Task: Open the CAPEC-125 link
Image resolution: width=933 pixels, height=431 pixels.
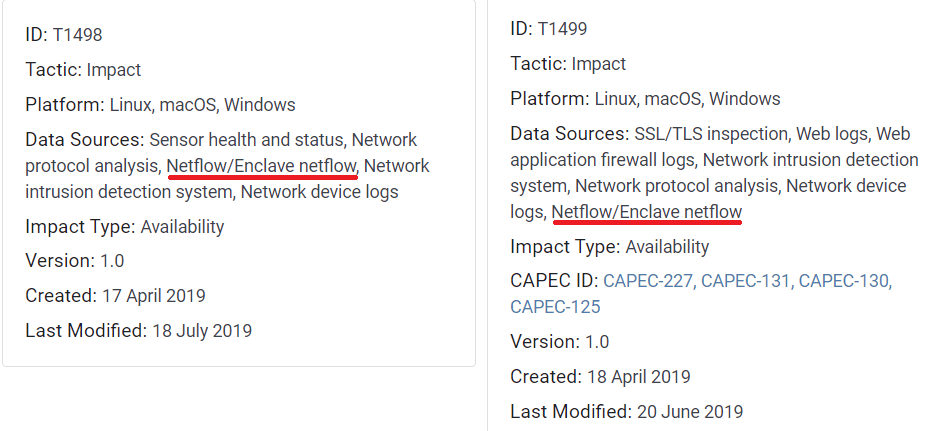Action: (x=555, y=307)
